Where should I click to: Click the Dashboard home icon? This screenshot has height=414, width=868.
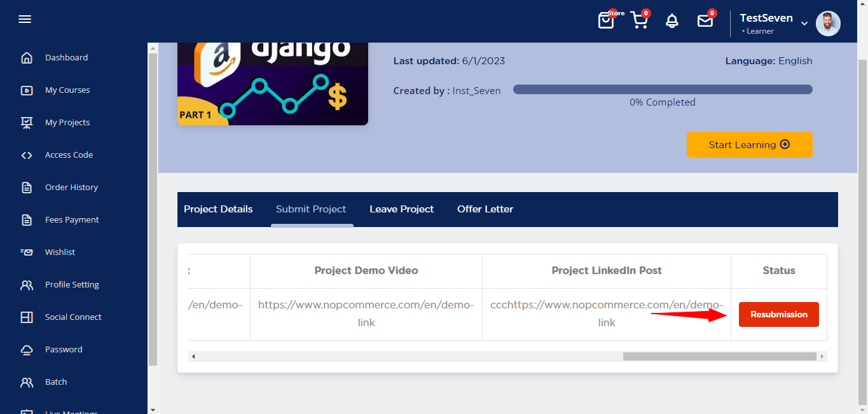pos(27,58)
